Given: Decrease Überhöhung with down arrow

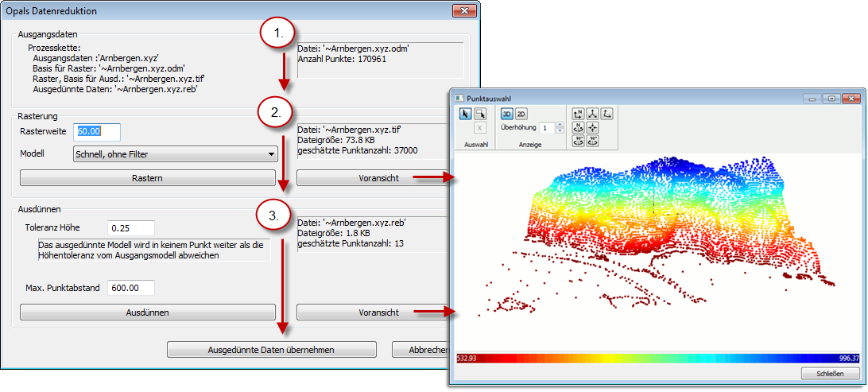Looking at the screenshot, I should [560, 131].
